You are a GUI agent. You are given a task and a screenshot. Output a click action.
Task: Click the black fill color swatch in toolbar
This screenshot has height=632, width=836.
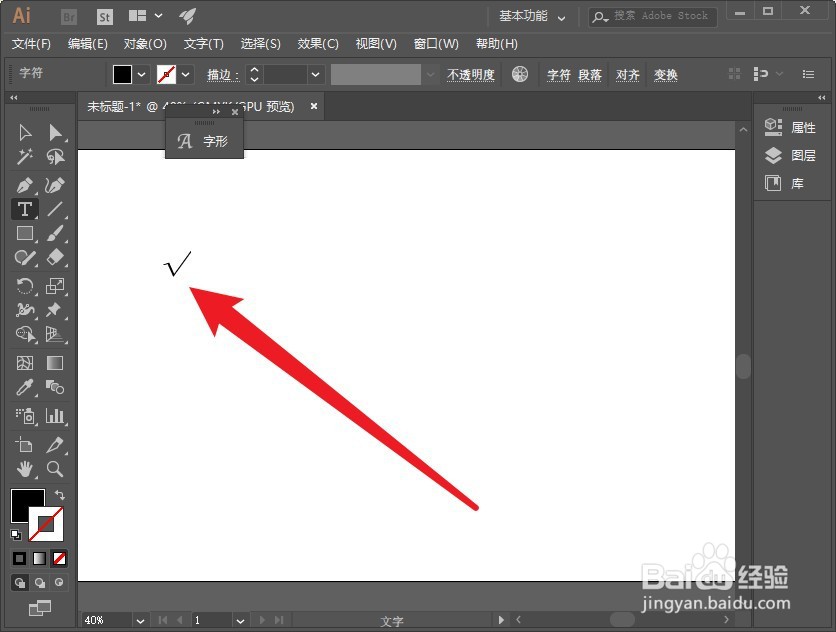[22, 502]
